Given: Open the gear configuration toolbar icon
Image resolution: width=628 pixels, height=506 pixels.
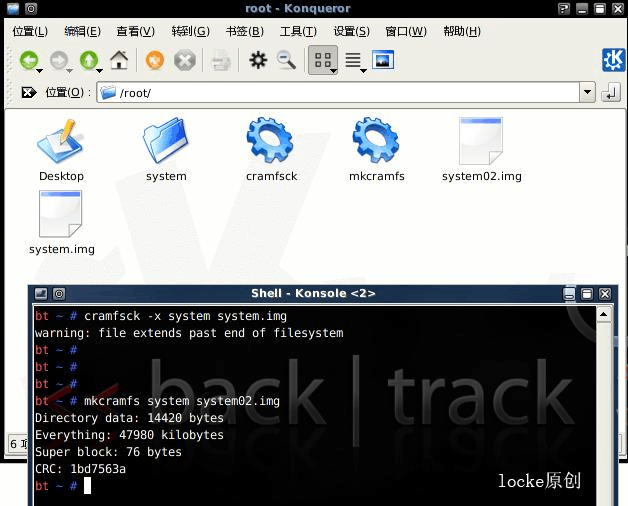Looking at the screenshot, I should coord(258,60).
